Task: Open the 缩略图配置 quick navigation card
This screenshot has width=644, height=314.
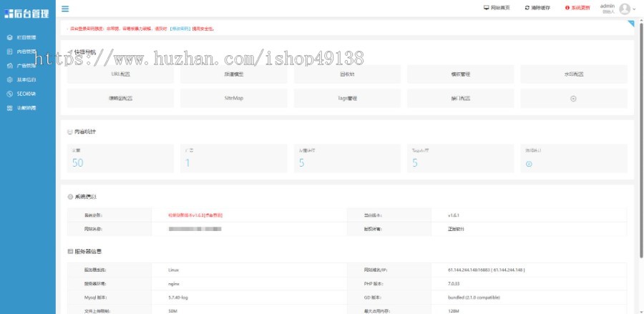Action: pyautogui.click(x=120, y=99)
